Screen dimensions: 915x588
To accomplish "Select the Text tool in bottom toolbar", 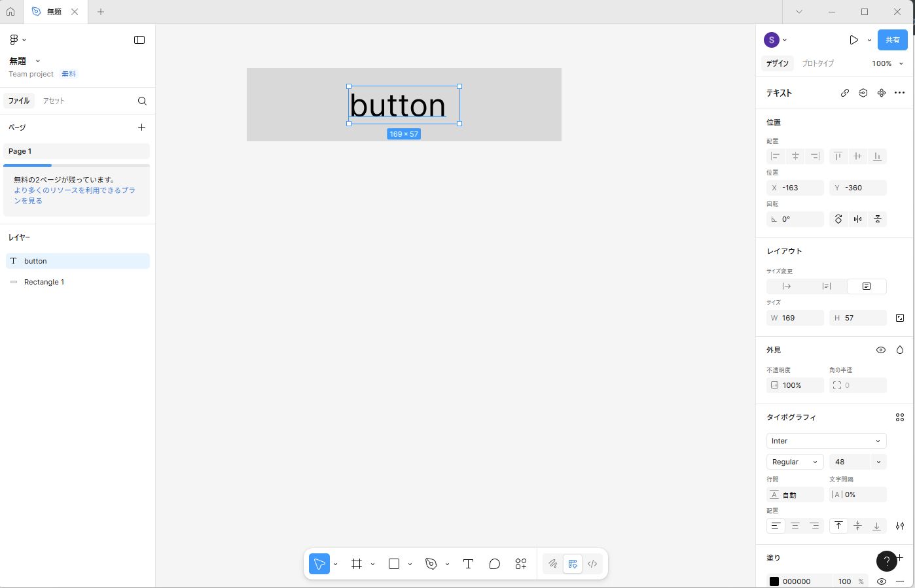I will 468,564.
